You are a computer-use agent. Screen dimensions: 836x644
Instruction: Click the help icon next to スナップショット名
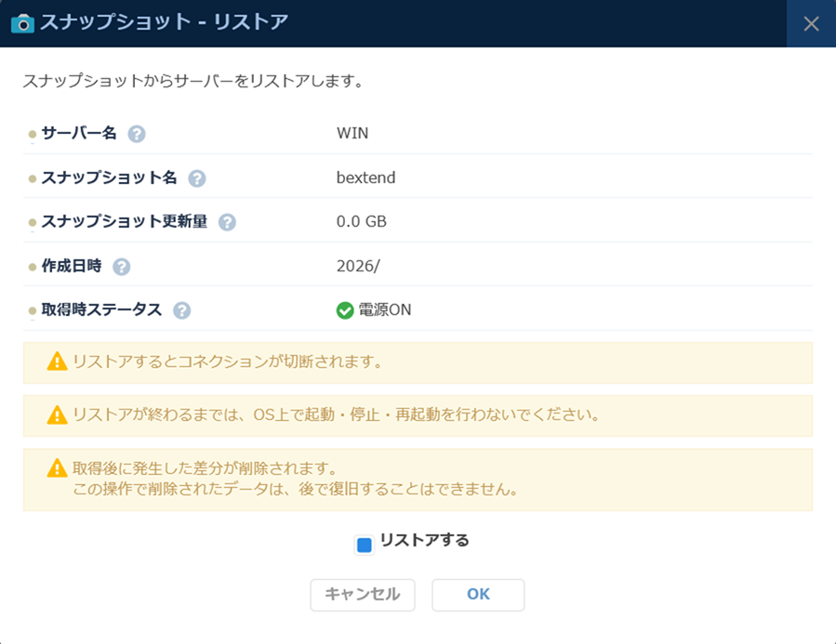coord(197,178)
